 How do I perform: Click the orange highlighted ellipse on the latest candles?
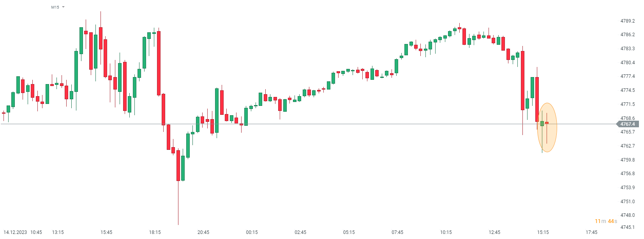547,128
